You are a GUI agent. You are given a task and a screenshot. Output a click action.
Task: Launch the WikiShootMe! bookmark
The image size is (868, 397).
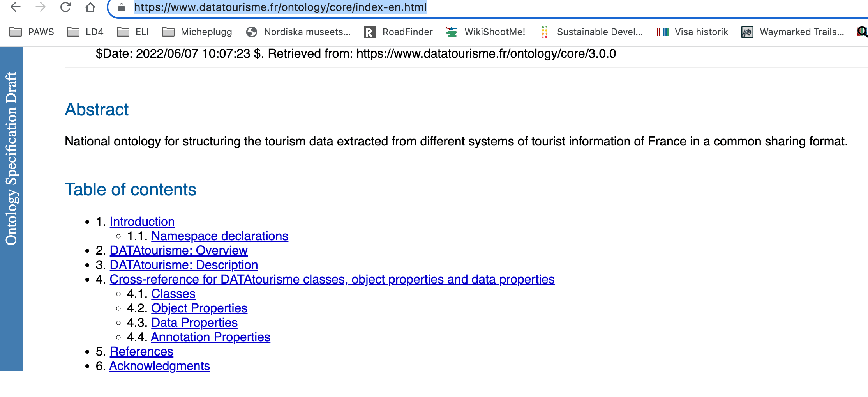click(x=485, y=32)
